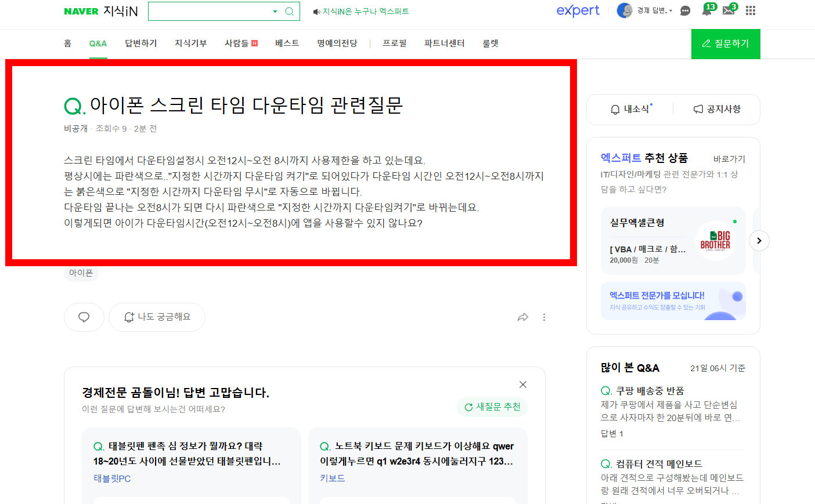Click the green search magnifier icon
Image resolution: width=815 pixels, height=504 pixels.
[x=290, y=11]
